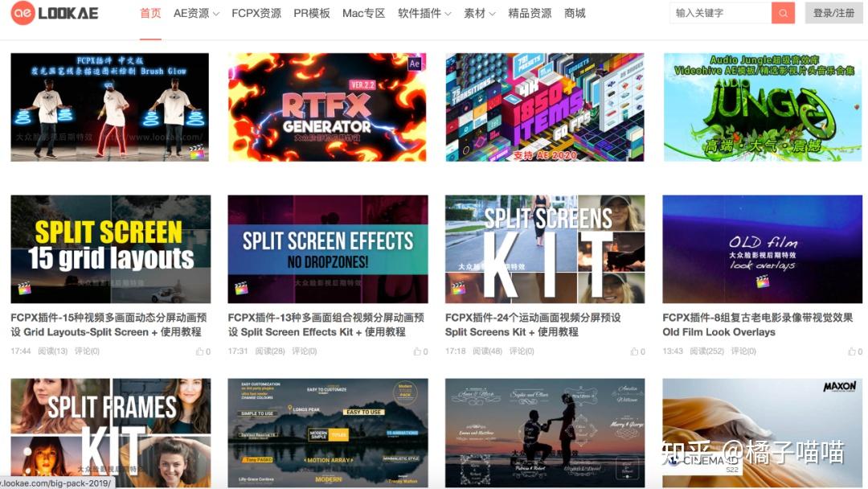Open the 软件插件 dropdown
Image resolution: width=868 pixels, height=489 pixels.
[x=420, y=14]
